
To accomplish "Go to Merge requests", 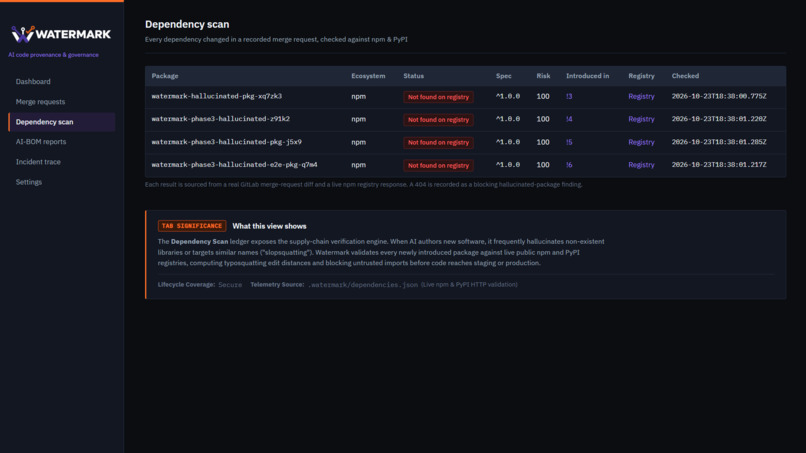I will [x=40, y=102].
